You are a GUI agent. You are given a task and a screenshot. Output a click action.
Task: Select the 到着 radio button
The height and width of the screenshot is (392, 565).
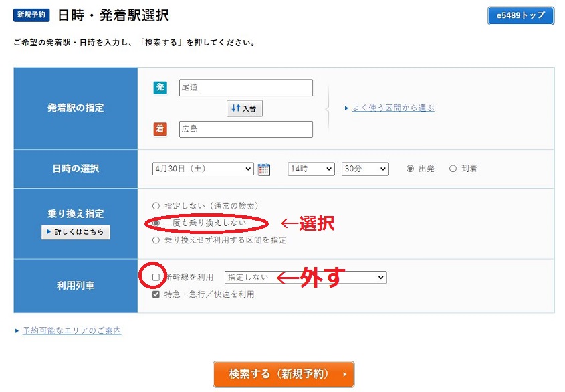[453, 169]
